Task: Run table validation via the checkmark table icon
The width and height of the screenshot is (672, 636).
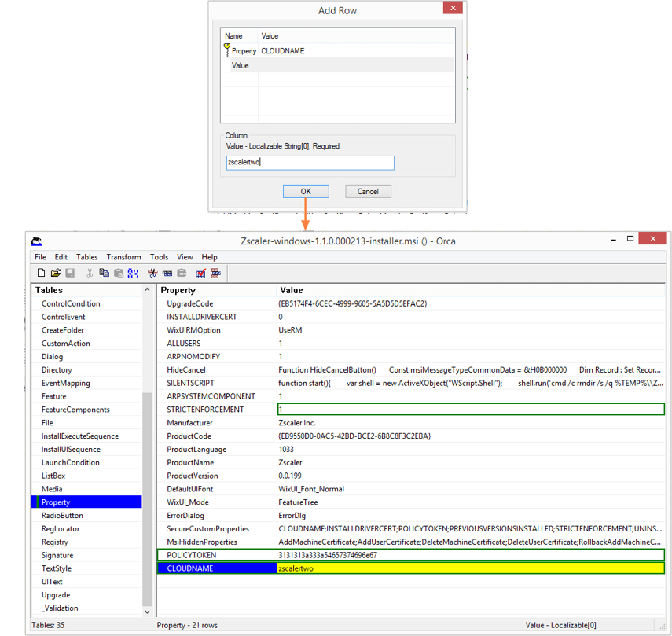Action: 200,273
